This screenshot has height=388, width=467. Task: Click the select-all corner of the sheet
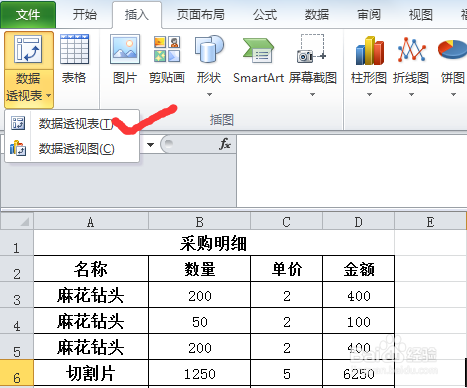point(17,221)
